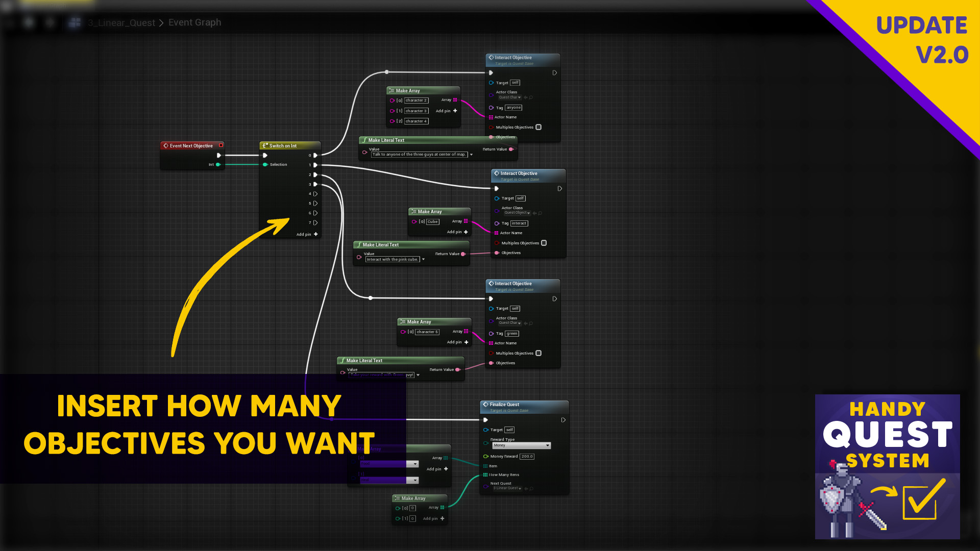Click Return Value pin of 'Interact with the pink cube' node
Image resolution: width=980 pixels, height=551 pixels.
pyautogui.click(x=463, y=254)
